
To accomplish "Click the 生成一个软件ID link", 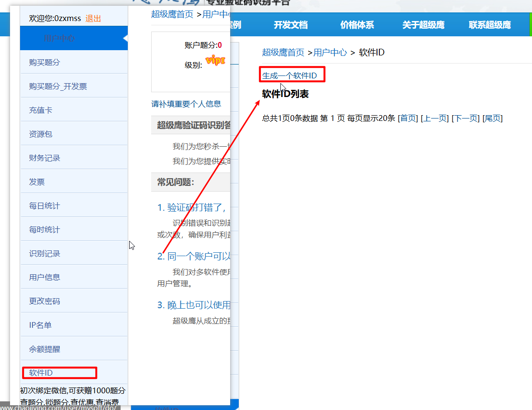I will tap(289, 76).
